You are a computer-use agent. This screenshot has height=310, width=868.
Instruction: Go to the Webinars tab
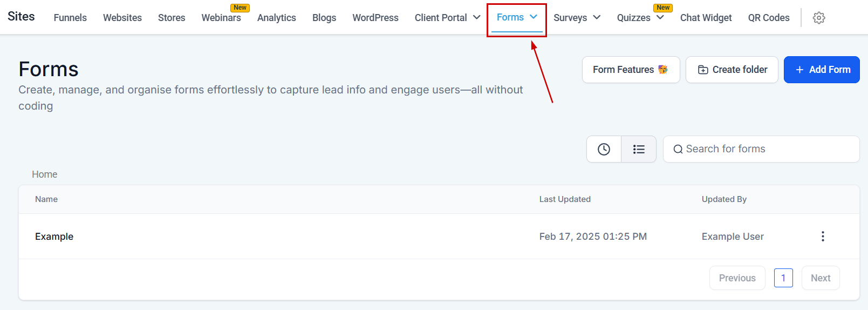pos(221,18)
